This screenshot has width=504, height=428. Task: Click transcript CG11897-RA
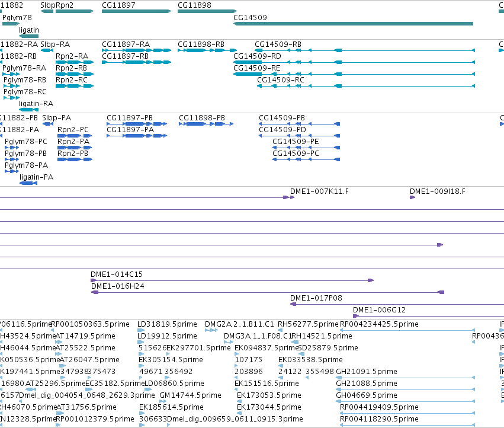coord(126,44)
